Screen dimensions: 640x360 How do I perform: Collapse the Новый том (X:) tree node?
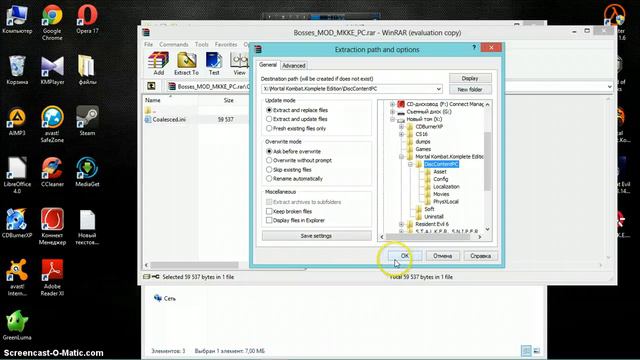(392, 119)
